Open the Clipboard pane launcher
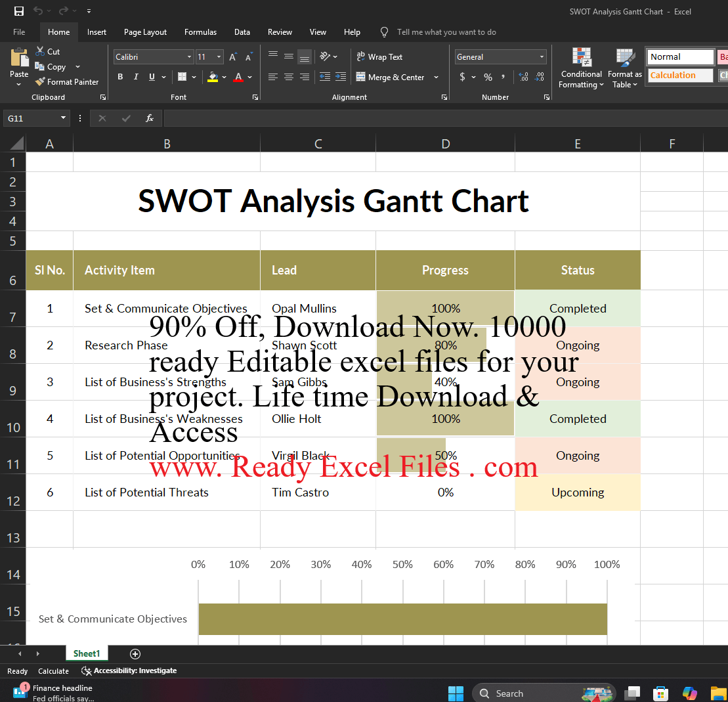 click(x=103, y=97)
